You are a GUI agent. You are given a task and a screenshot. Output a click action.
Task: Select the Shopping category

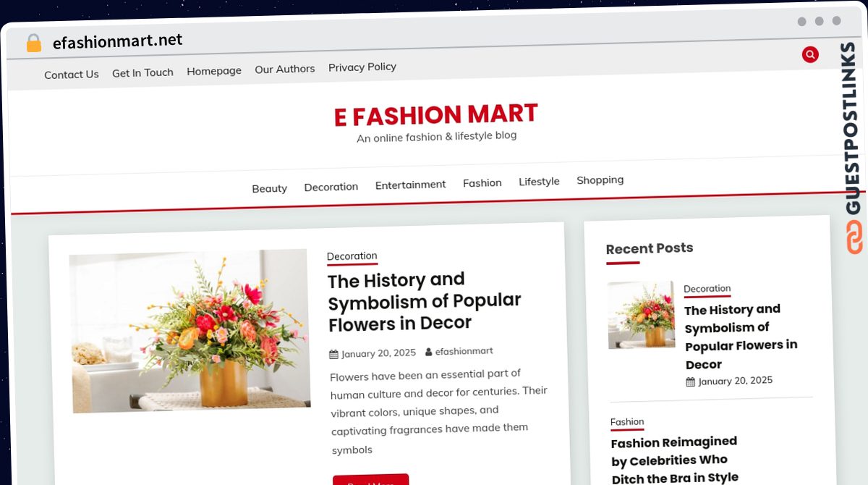click(600, 180)
